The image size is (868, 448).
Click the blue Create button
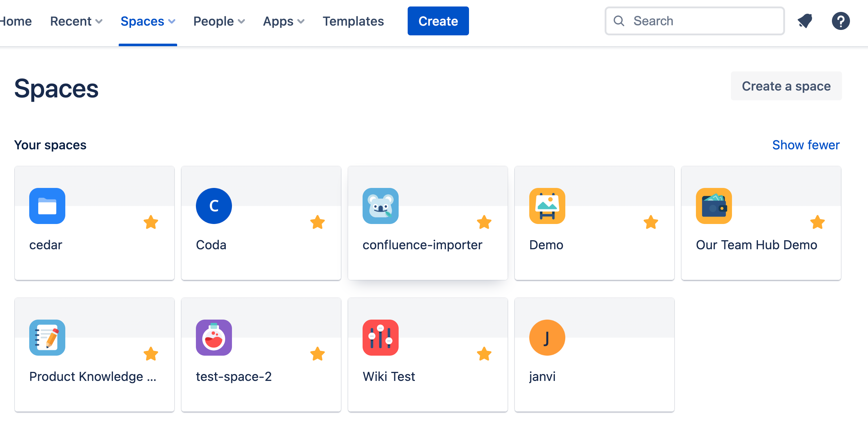tap(438, 21)
